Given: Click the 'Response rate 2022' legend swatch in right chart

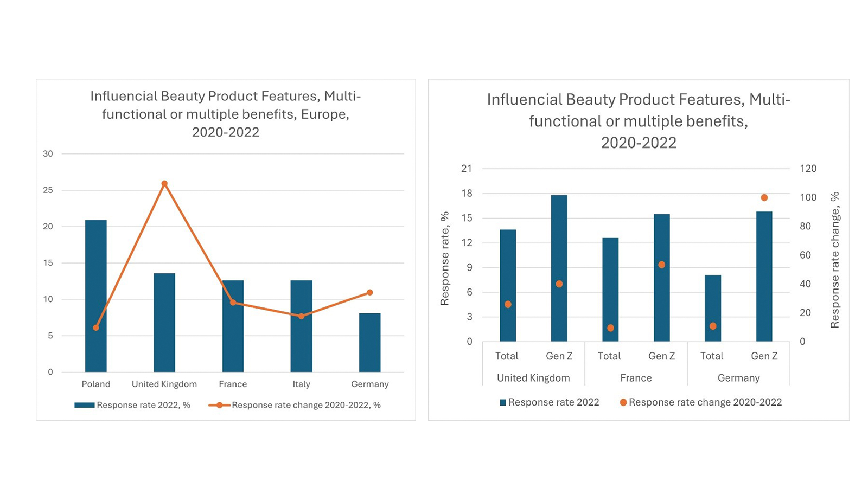Looking at the screenshot, I should [503, 402].
